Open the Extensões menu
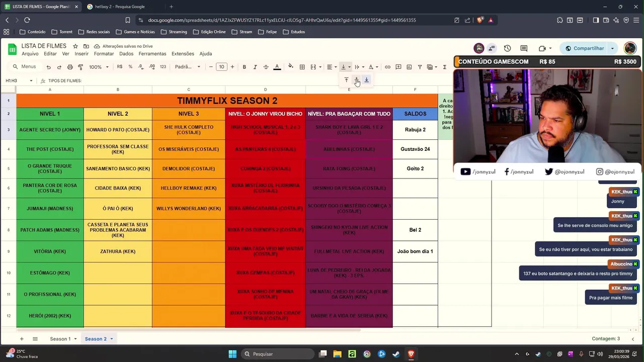Viewport: 644px width, 362px height. [183, 54]
